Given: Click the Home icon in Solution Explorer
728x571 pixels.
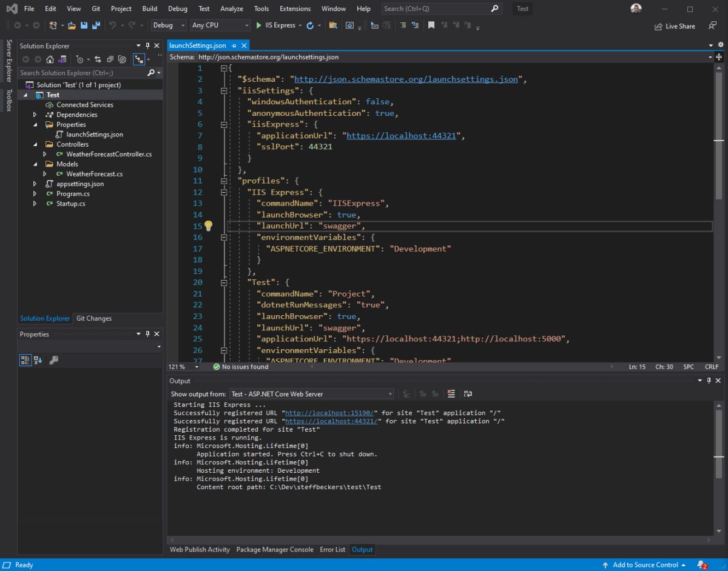Looking at the screenshot, I should point(49,59).
